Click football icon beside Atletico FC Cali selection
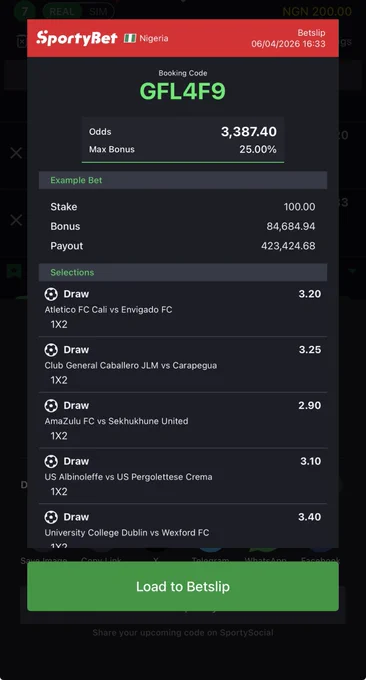This screenshot has width=366, height=680. (x=51, y=294)
